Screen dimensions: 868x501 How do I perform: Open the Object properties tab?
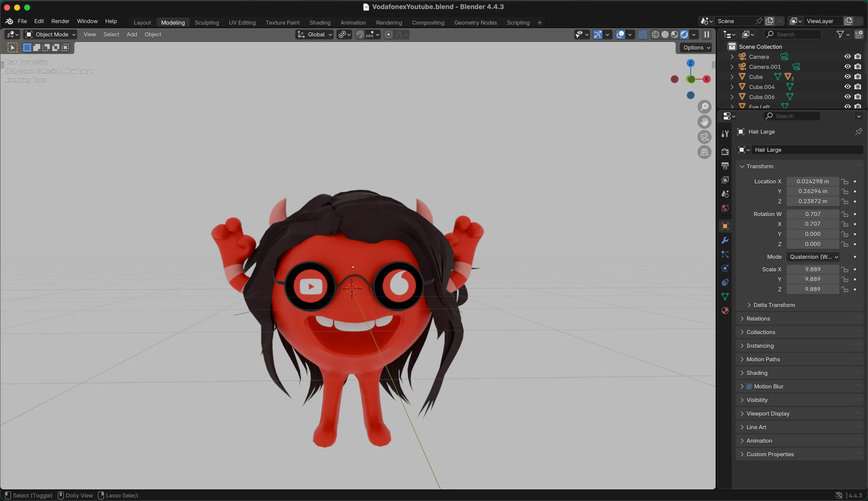[725, 226]
